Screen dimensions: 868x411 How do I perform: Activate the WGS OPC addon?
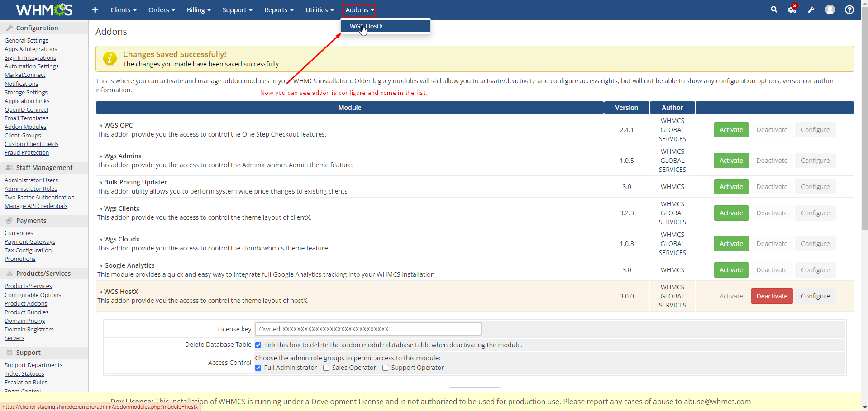[731, 130]
